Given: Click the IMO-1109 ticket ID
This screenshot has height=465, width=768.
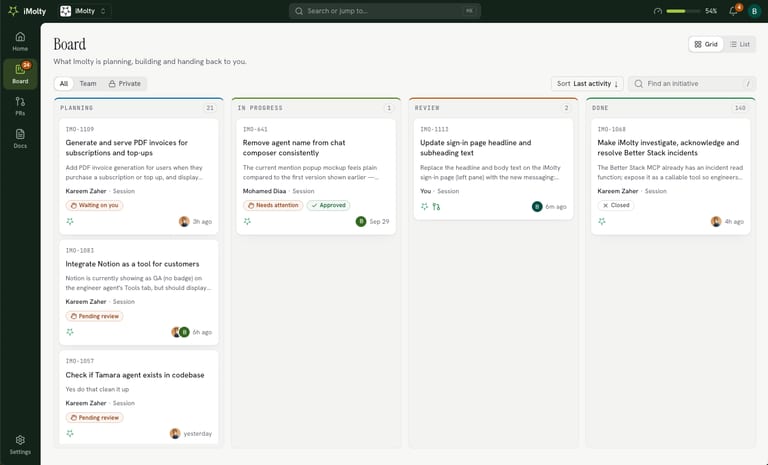Looking at the screenshot, I should click(80, 129).
